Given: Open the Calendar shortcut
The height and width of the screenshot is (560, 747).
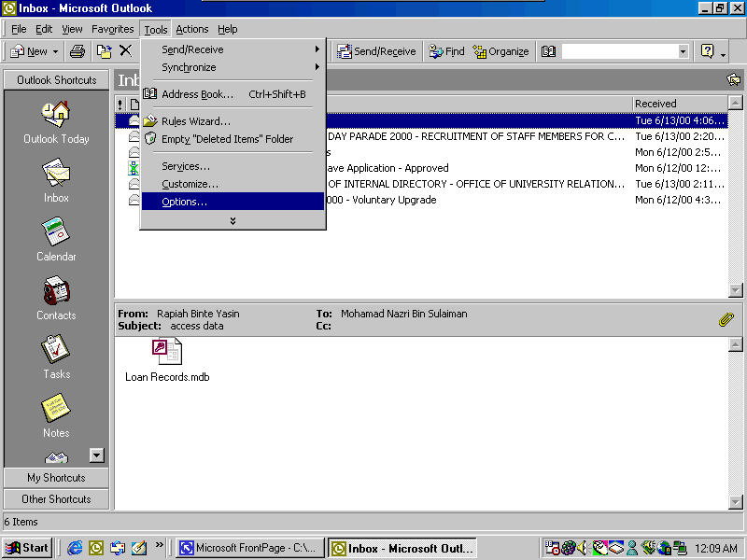Looking at the screenshot, I should click(x=56, y=240).
